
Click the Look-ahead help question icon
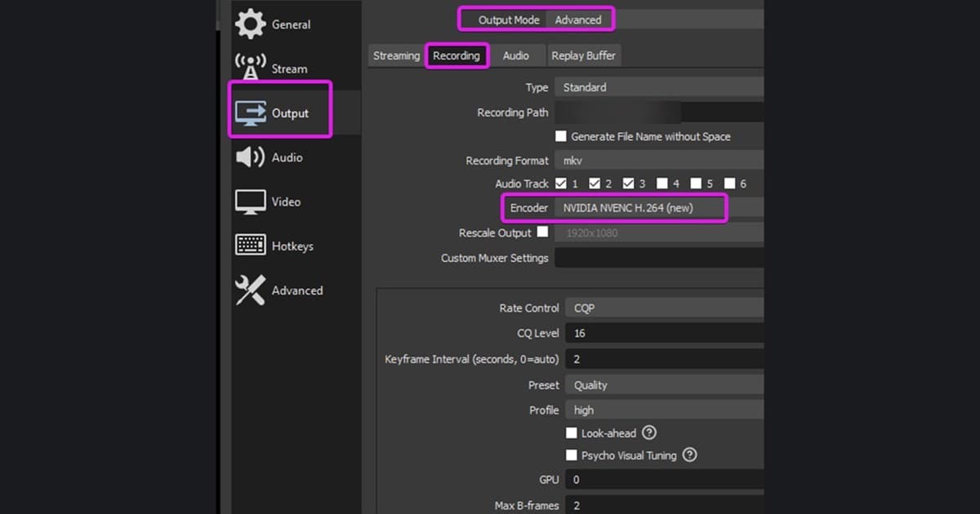tap(649, 432)
